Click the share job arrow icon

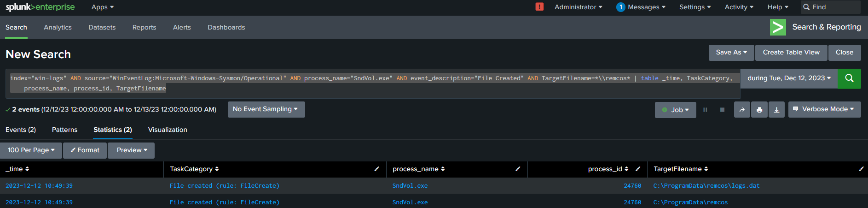coord(742,110)
